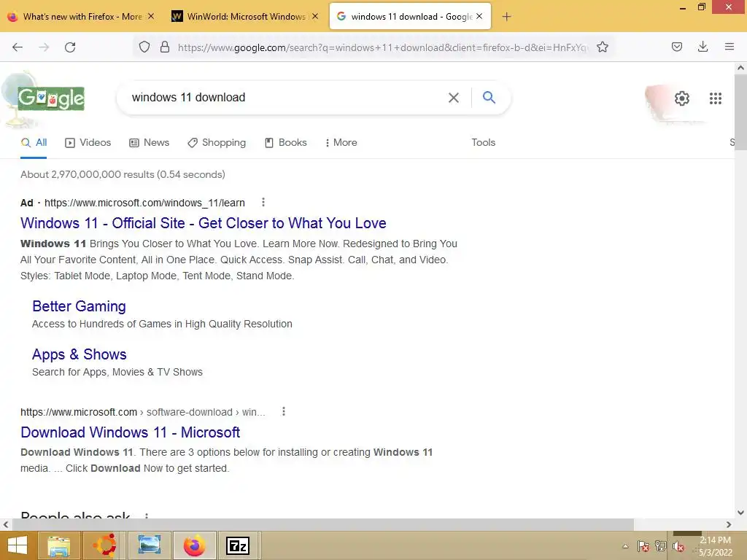Select the Shopping search filter
Screen dimensions: 747x560
[x=217, y=142]
